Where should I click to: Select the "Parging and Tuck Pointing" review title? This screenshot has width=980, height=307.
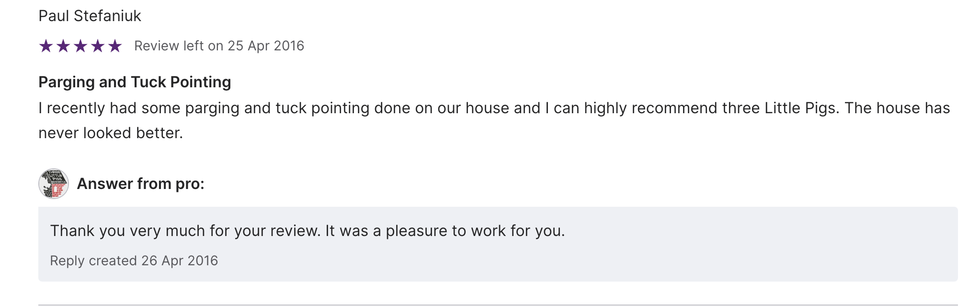click(135, 82)
